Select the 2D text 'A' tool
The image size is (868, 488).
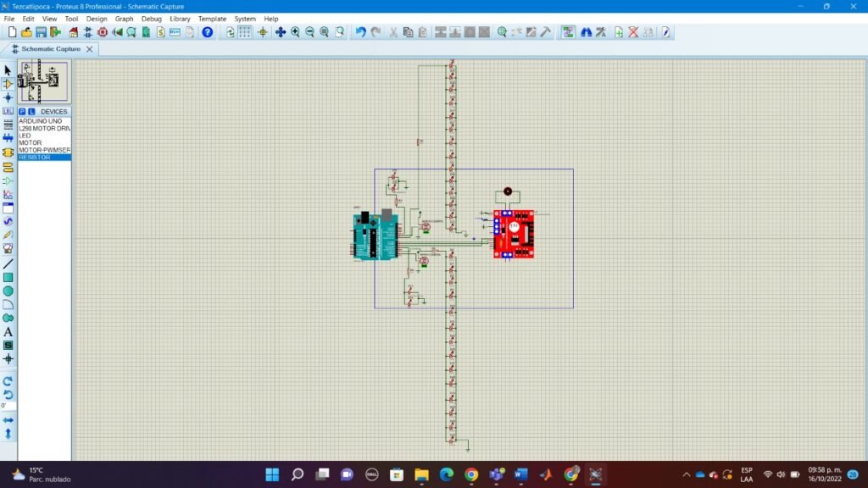(8, 331)
